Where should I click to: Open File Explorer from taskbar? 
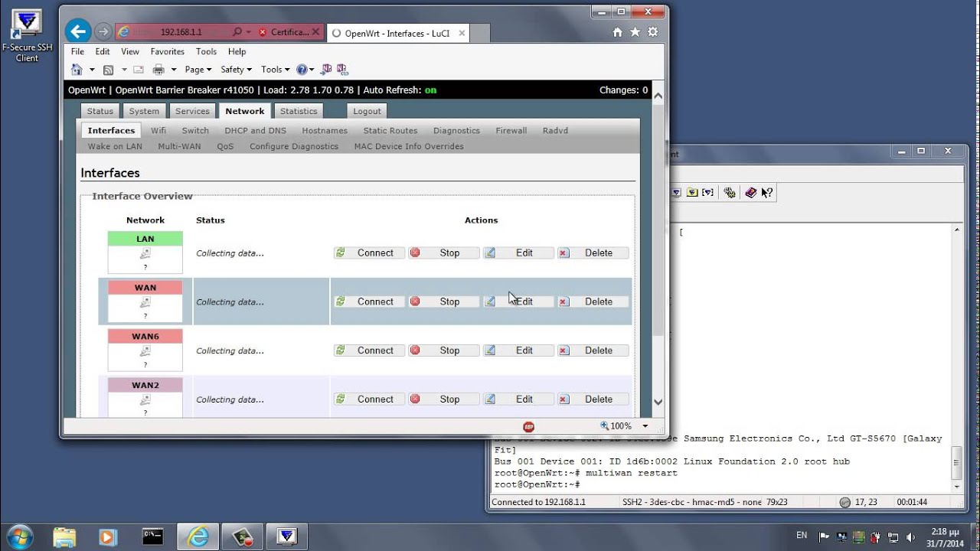64,536
